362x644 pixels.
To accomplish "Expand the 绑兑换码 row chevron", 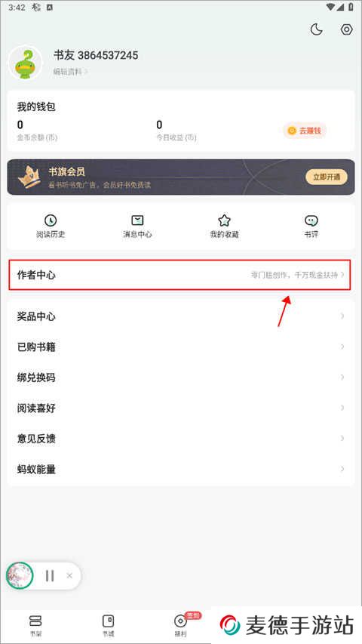I will coord(342,377).
